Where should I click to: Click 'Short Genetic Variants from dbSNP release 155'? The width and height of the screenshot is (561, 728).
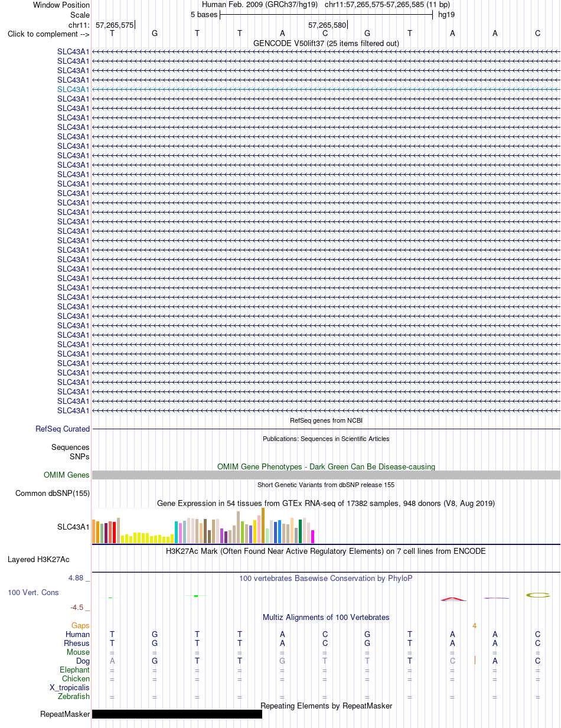tap(326, 485)
